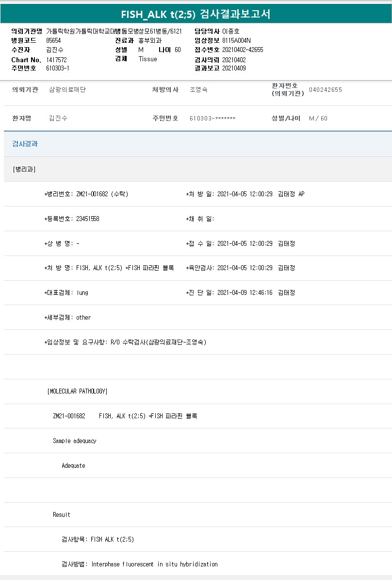Click the 검사항목 FISH ALK t(2;5) line
Screen dimensions: 392x580
coord(98,540)
